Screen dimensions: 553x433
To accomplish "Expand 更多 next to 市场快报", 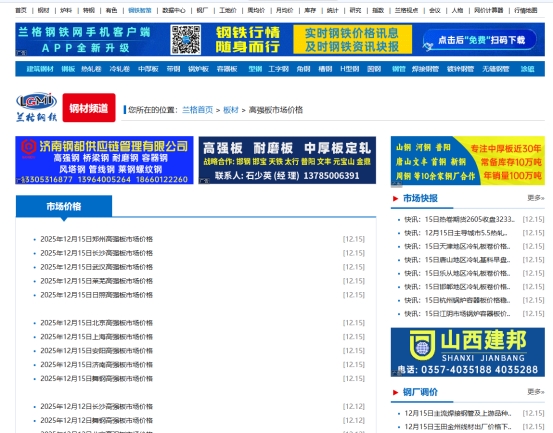I will click(536, 198).
